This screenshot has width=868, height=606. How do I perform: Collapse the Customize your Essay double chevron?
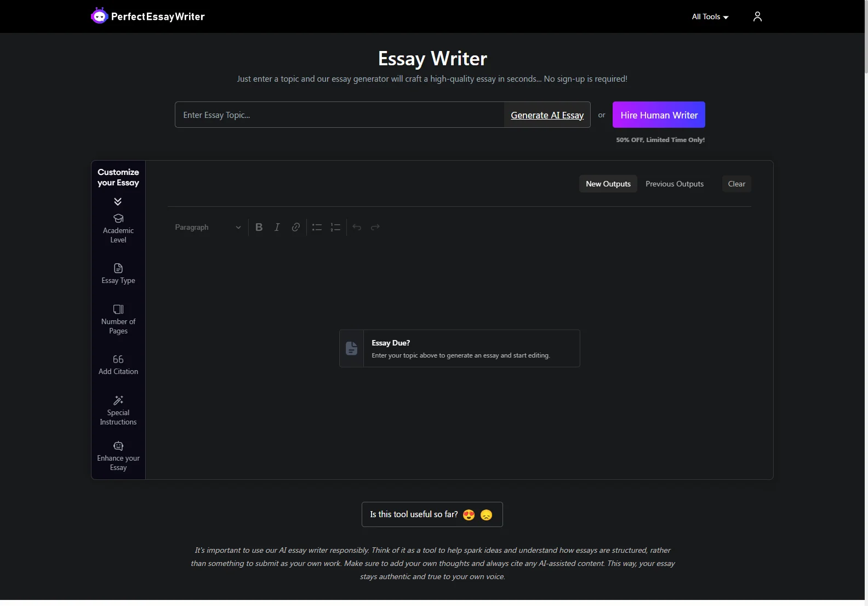point(118,201)
